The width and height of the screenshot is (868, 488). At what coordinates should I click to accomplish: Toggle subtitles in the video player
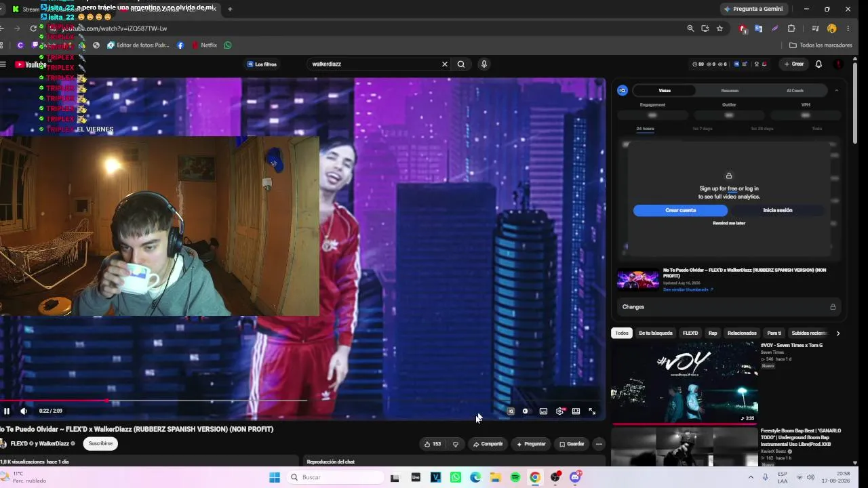click(543, 411)
